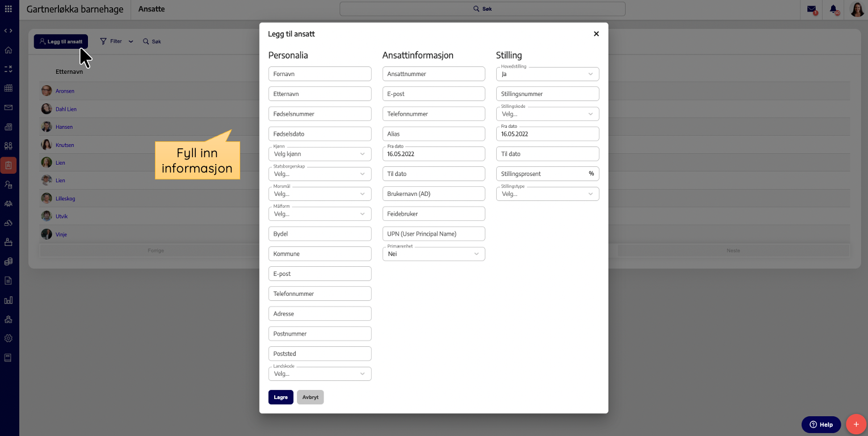Open the calendar grid icon in sidebar
868x436 pixels.
(9, 88)
